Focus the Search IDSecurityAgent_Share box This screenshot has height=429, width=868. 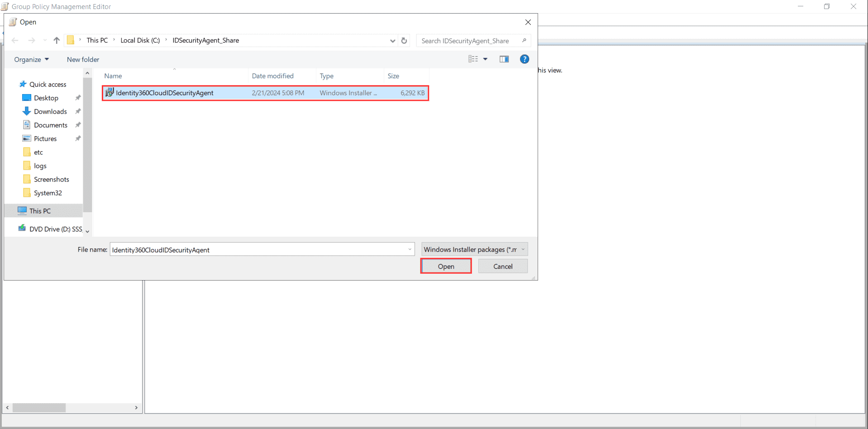coord(473,41)
